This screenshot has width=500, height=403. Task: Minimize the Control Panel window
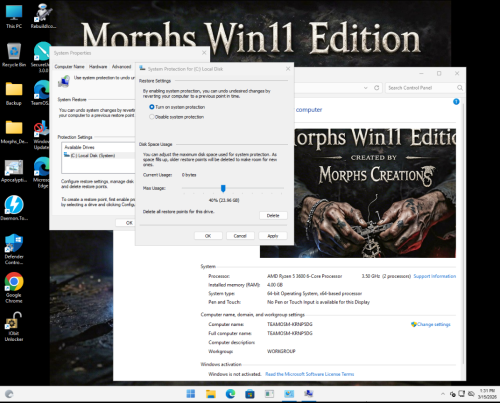tap(421, 73)
